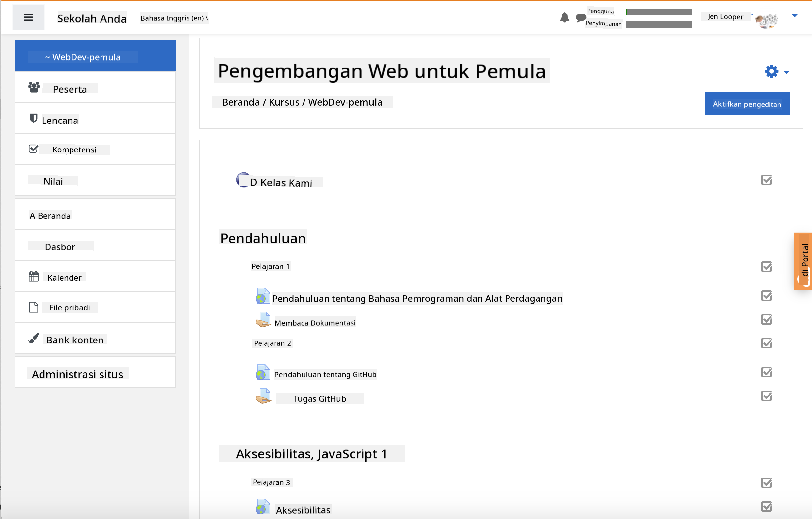Toggle completion checkbox for Membaca Dokumentasi
Image resolution: width=812 pixels, height=519 pixels.
coord(766,319)
